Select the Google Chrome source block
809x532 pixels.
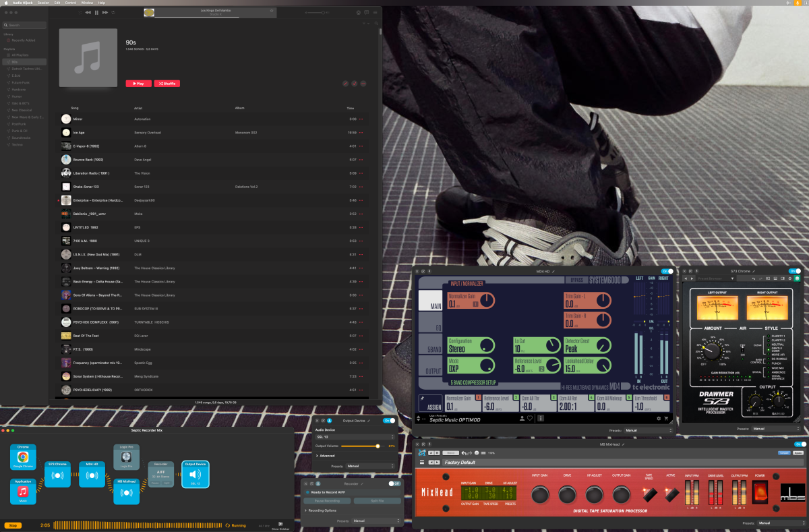[23, 456]
